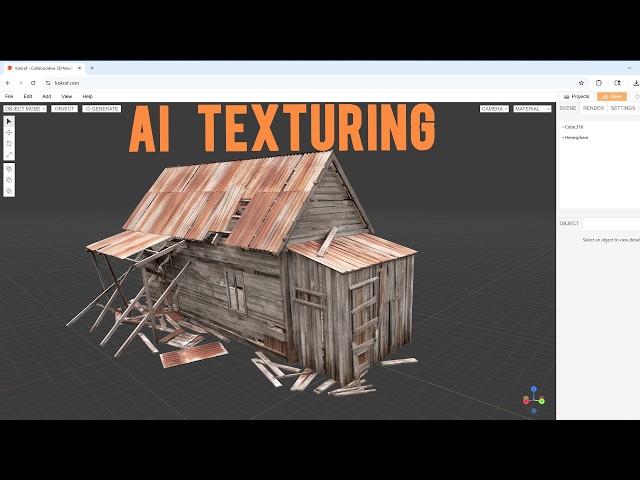Reload the kokraf.com page
The width and height of the screenshot is (640, 480).
(x=33, y=83)
